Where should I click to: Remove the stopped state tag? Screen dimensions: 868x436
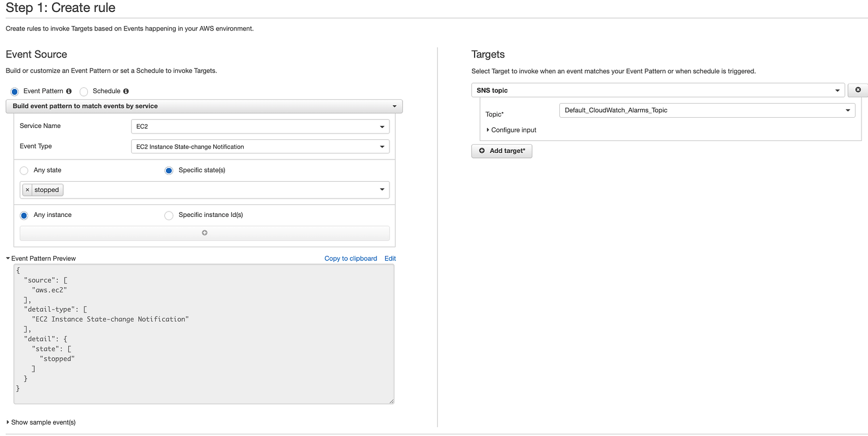click(x=28, y=190)
